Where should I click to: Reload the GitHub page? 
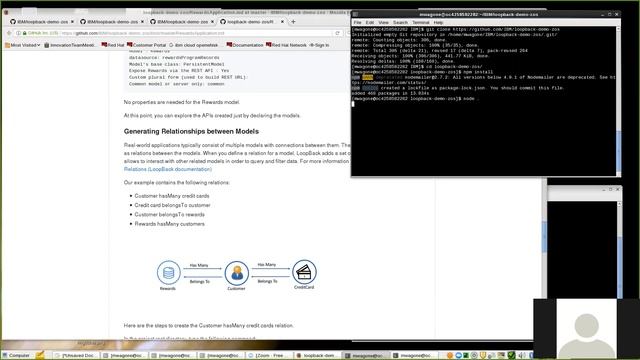click(x=337, y=33)
